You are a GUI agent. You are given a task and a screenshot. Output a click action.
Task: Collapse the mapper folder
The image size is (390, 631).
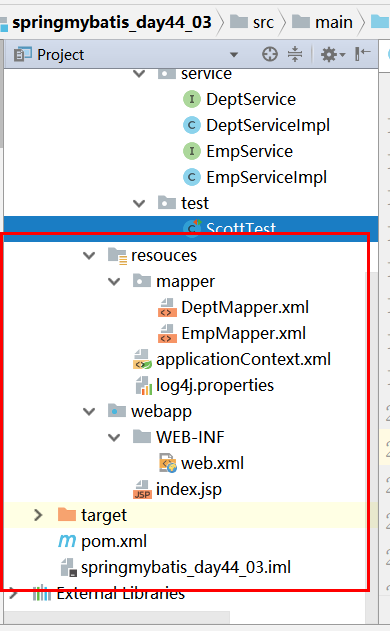(114, 281)
